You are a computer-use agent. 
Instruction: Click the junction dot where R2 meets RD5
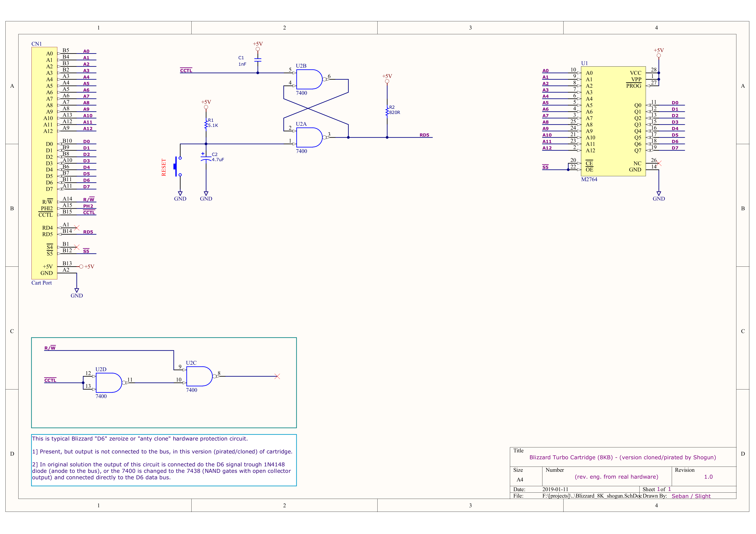coord(387,137)
